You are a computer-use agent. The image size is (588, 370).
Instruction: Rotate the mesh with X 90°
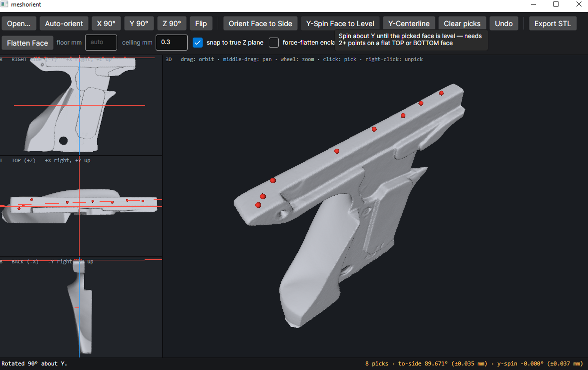(106, 23)
